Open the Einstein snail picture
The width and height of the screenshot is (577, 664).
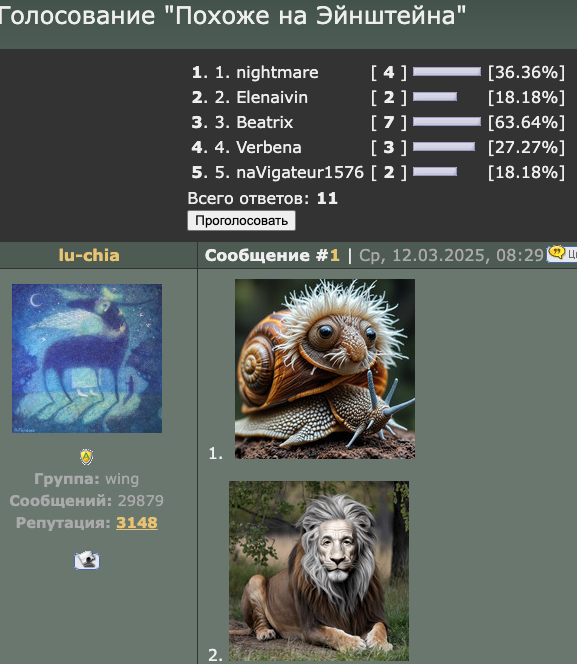coord(325,369)
